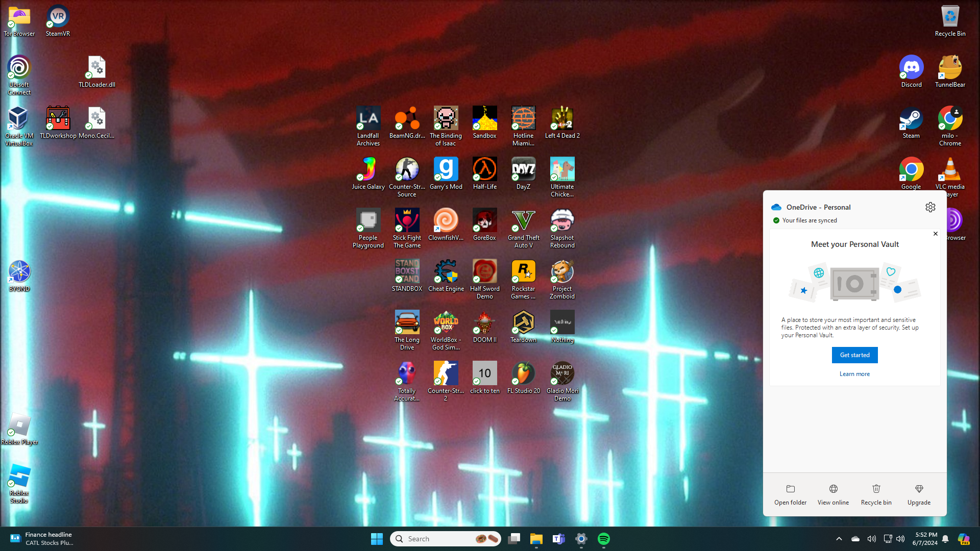Click Open folder in OneDrive panel

(x=790, y=494)
